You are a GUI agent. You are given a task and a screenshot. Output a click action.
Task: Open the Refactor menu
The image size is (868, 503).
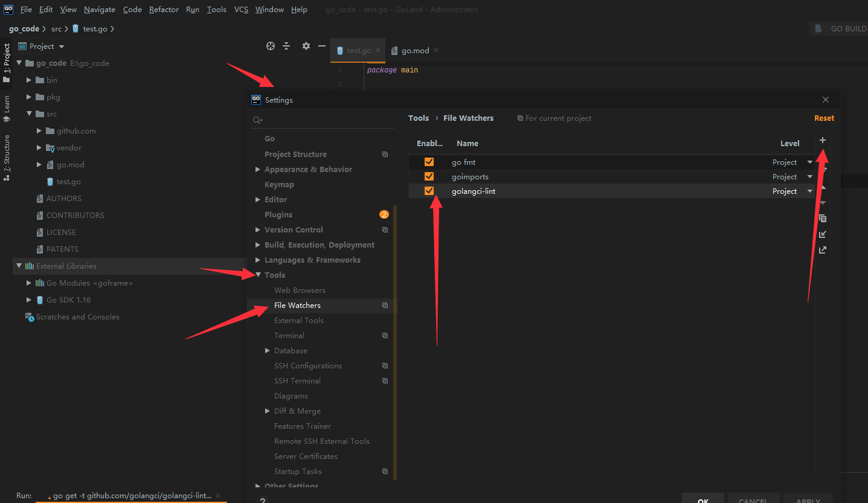pos(164,9)
